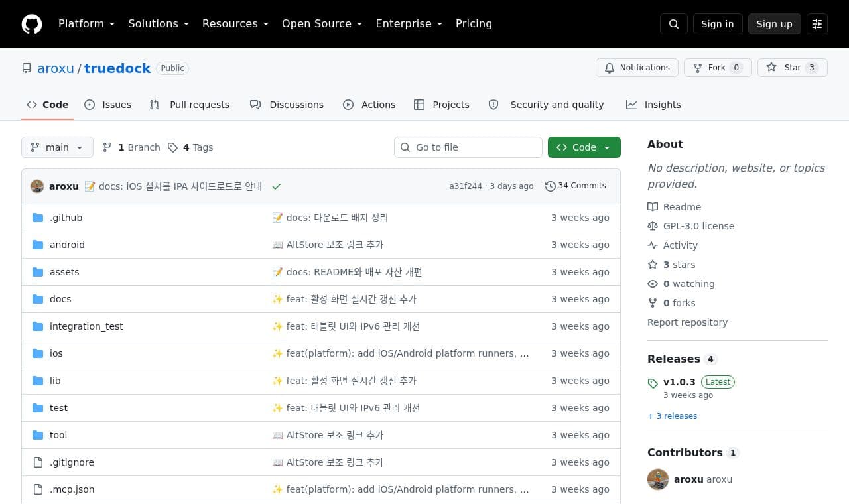
Task: Click the Activity pulse icon
Action: 653,245
